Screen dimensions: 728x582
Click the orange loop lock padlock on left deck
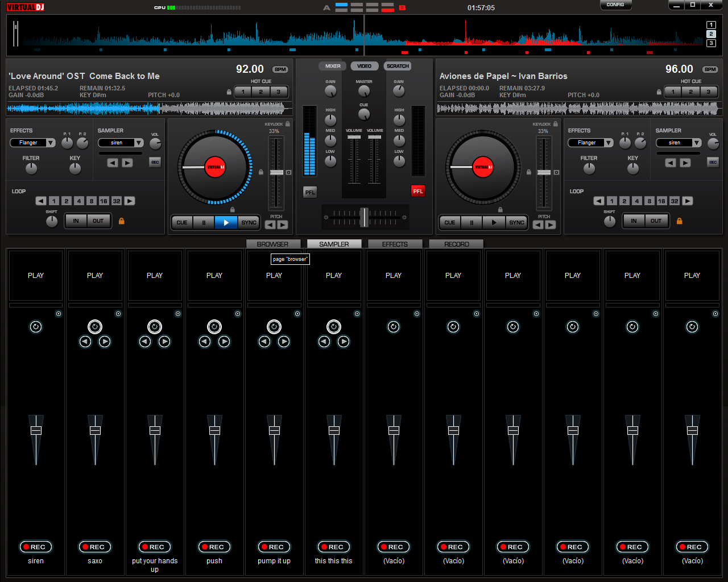pyautogui.click(x=122, y=221)
